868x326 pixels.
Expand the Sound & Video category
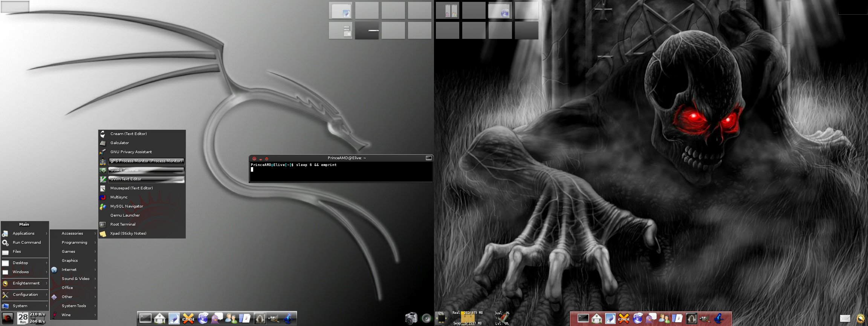pos(74,279)
